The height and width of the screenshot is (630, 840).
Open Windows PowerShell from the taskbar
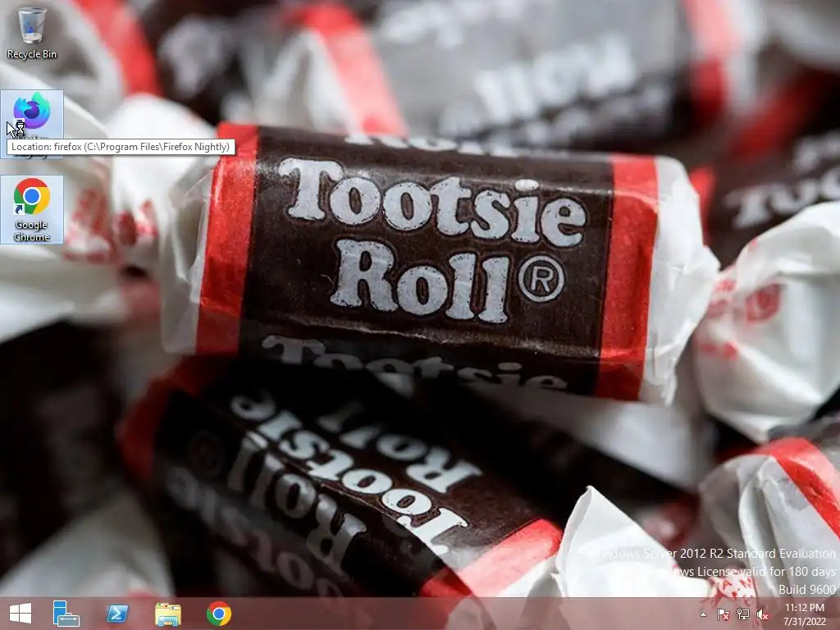click(x=117, y=614)
